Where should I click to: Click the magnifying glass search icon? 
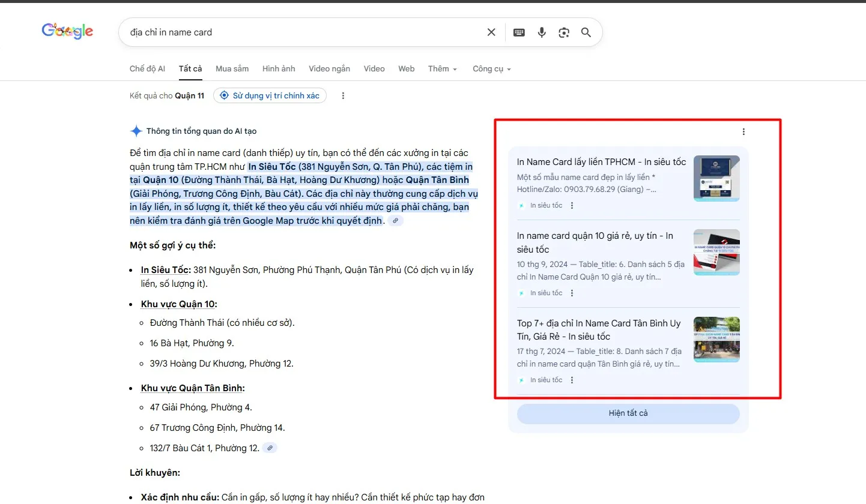[586, 32]
